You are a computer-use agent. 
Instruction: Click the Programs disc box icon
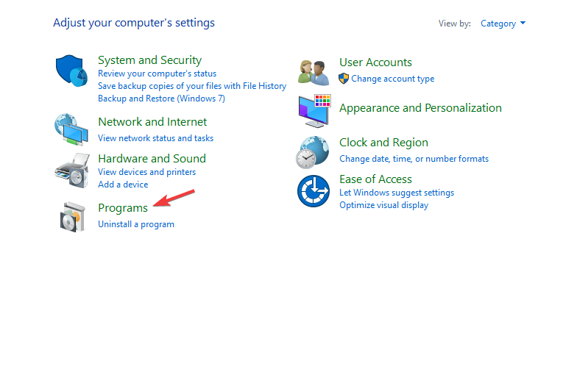tap(73, 217)
